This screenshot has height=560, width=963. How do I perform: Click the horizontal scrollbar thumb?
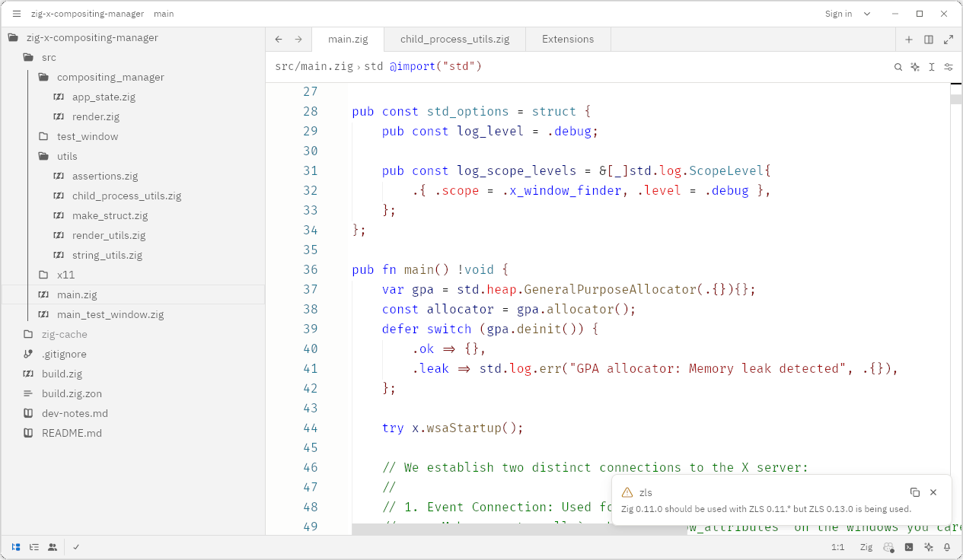519,529
